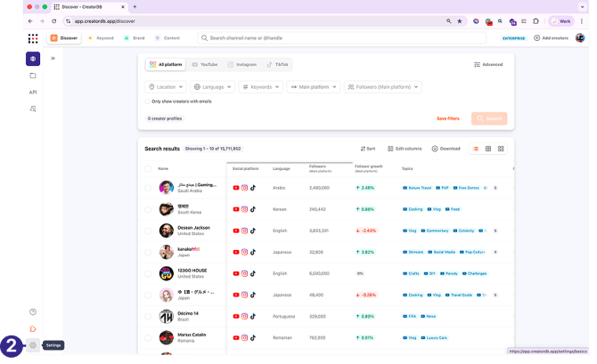Open the app grid launcher icon
This screenshot has height=364, width=597.
point(33,38)
